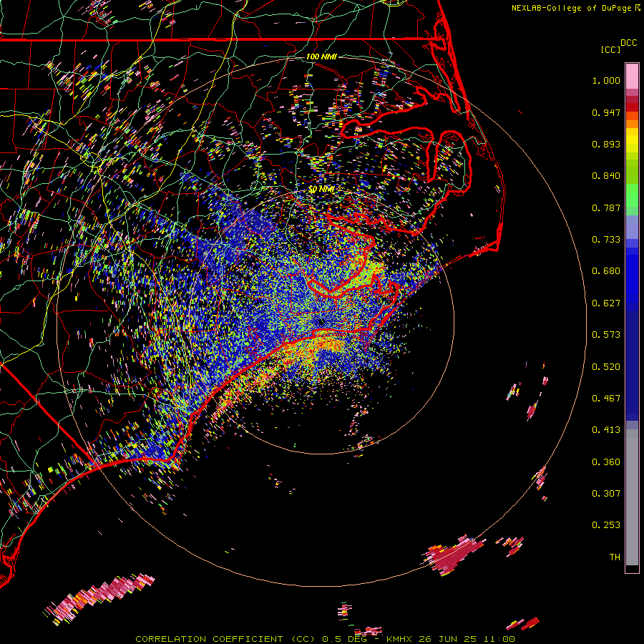The width and height of the screenshot is (644, 644).
Task: Select the 0.467 scale value
Action: point(606,399)
